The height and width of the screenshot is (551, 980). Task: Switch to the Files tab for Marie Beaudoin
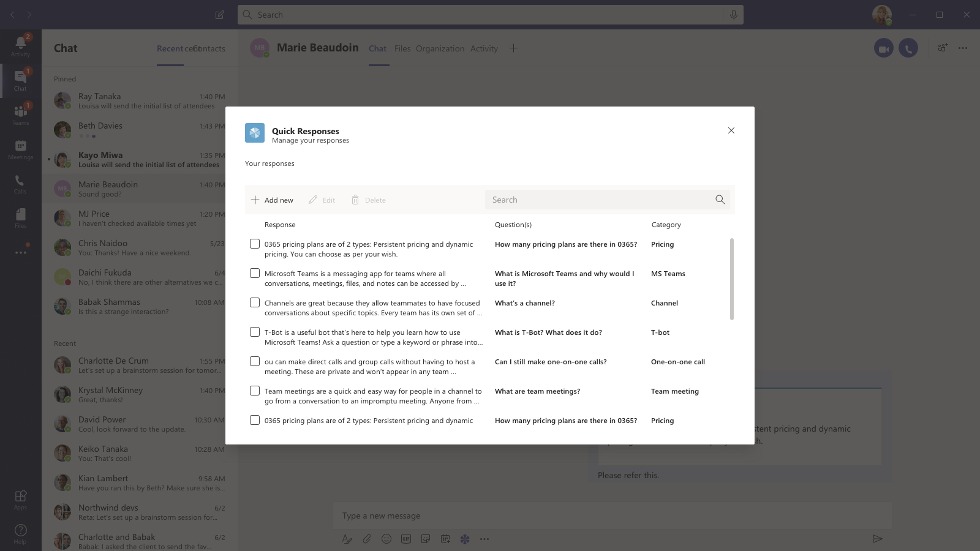pyautogui.click(x=402, y=48)
